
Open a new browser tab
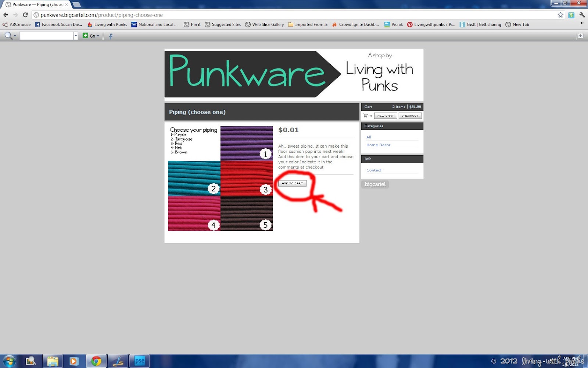click(x=76, y=5)
